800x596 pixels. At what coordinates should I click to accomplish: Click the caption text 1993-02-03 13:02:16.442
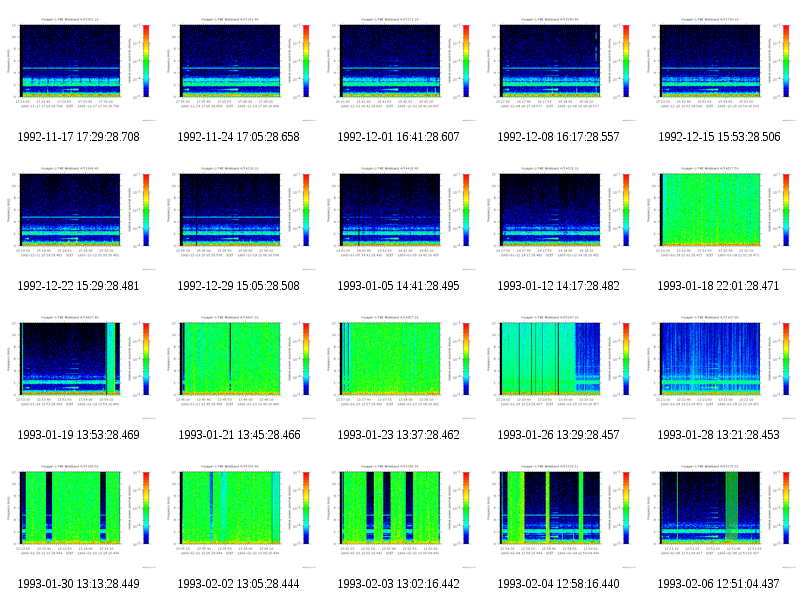pos(398,584)
